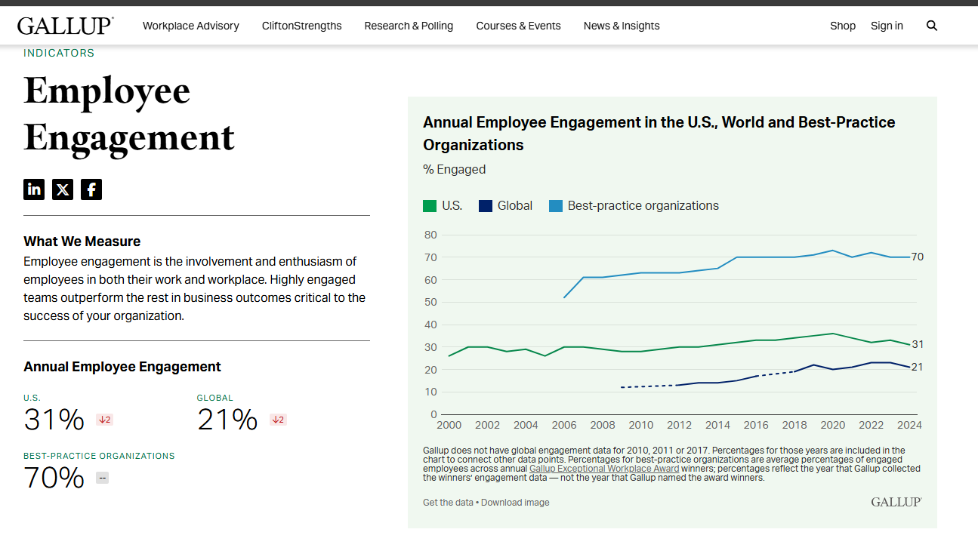Toggle Best-practice organizations legend item

(x=634, y=206)
